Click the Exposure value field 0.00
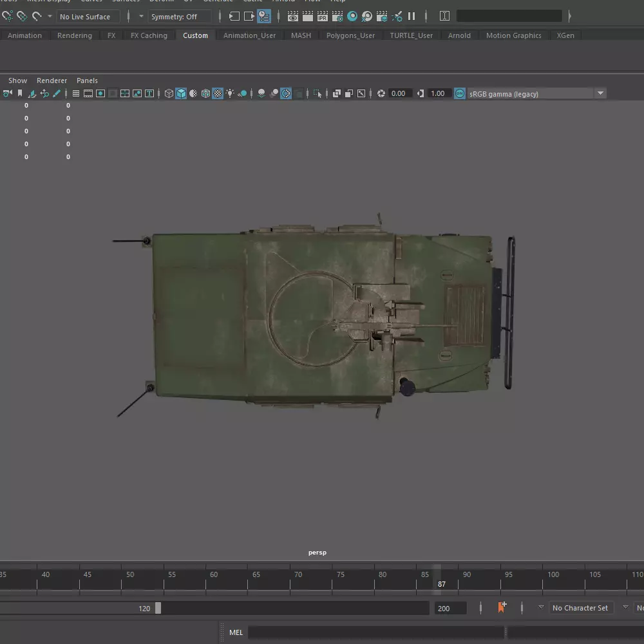 (x=399, y=93)
